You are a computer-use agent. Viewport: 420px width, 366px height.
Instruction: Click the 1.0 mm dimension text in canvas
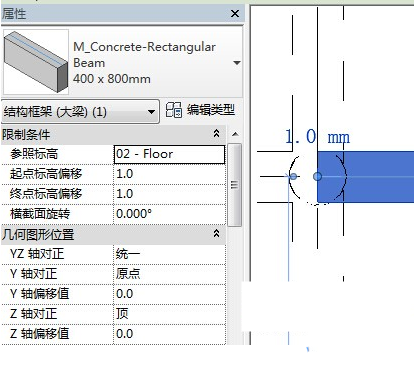317,137
